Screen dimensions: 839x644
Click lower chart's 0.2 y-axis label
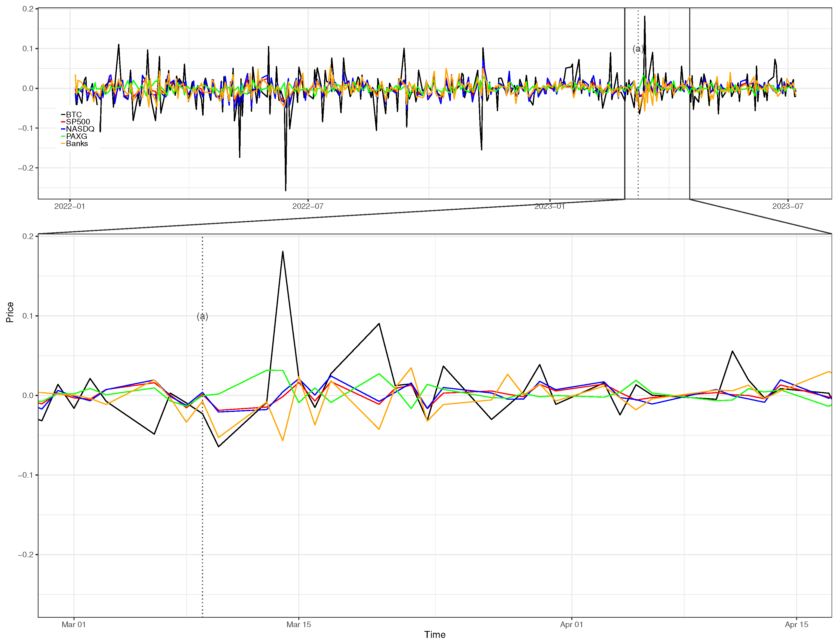28,236
